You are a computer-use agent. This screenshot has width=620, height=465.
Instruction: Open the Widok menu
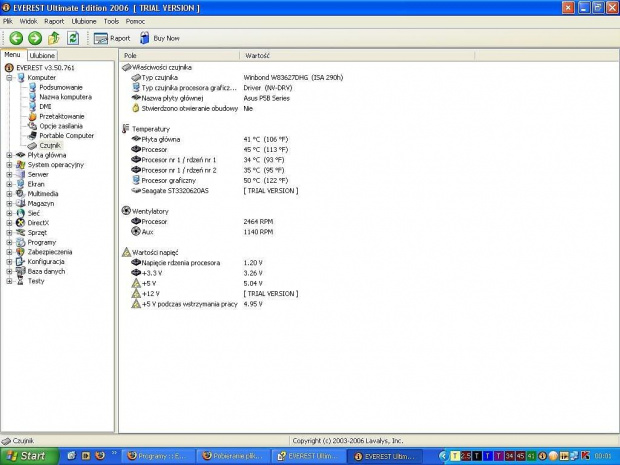point(28,21)
